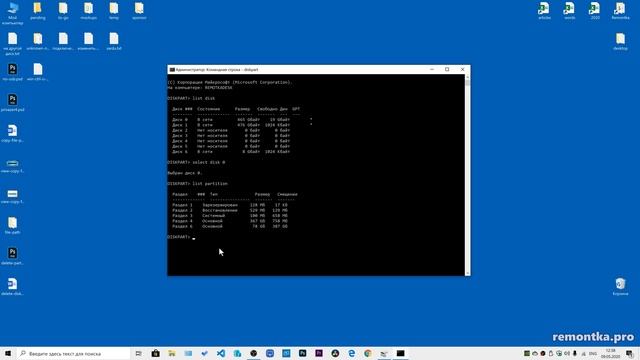The width and height of the screenshot is (640, 360).
Task: Select the "delete-part..." Photoshop file
Action: (x=13, y=256)
